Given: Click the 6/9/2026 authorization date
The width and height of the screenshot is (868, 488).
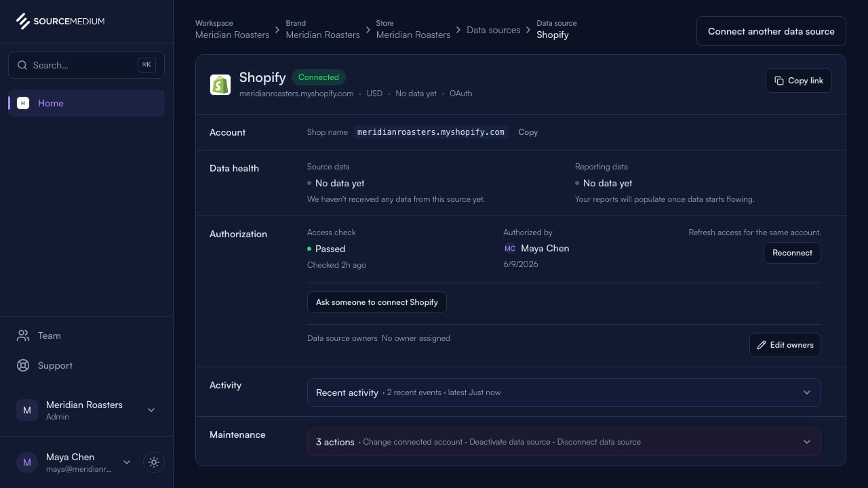Looking at the screenshot, I should point(521,264).
